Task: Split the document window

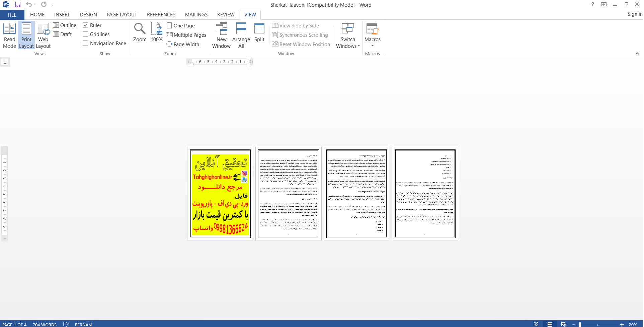Action: 259,32
